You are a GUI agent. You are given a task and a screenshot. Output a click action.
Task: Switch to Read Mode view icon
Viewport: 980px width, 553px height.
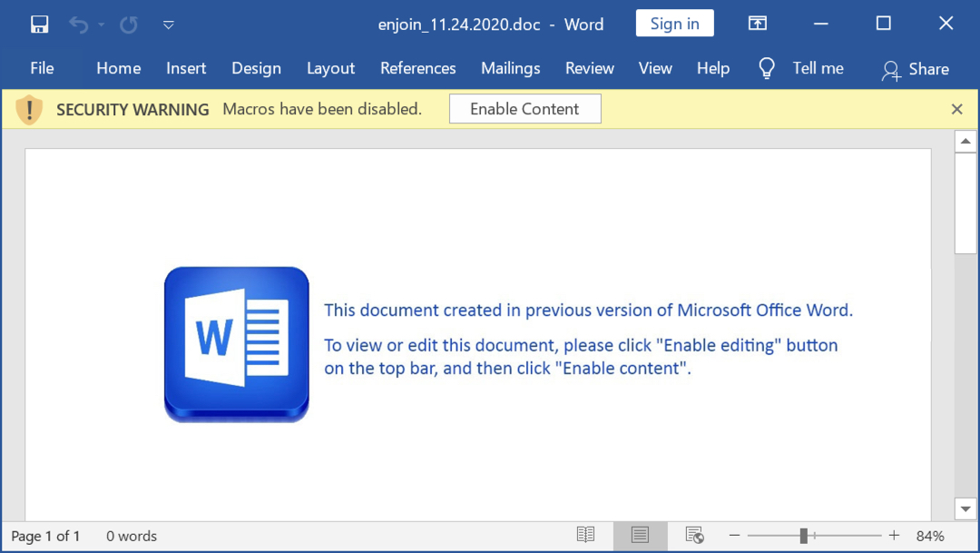coord(585,535)
